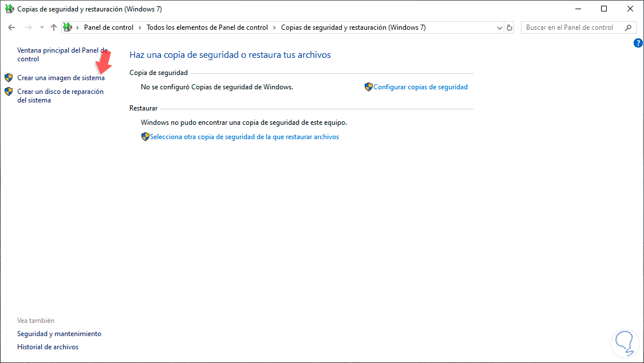This screenshot has width=644, height=363.
Task: Click the address bar Control Panel icon
Action: (x=68, y=27)
